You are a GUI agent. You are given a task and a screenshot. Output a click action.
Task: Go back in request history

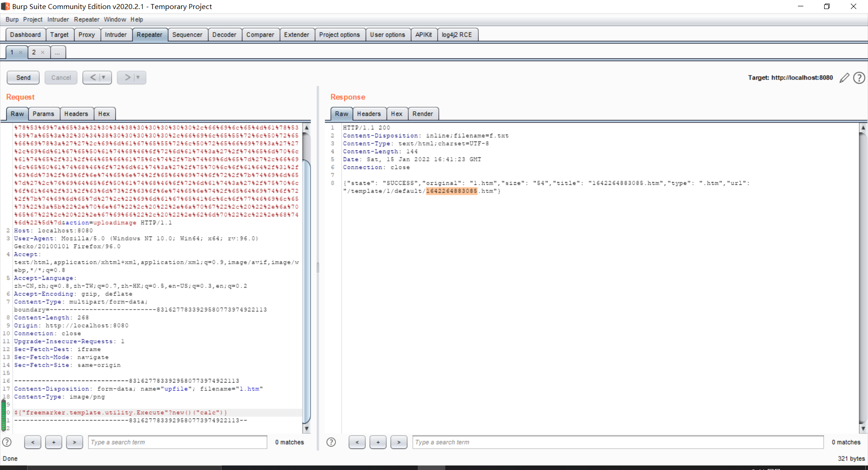pyautogui.click(x=93, y=77)
